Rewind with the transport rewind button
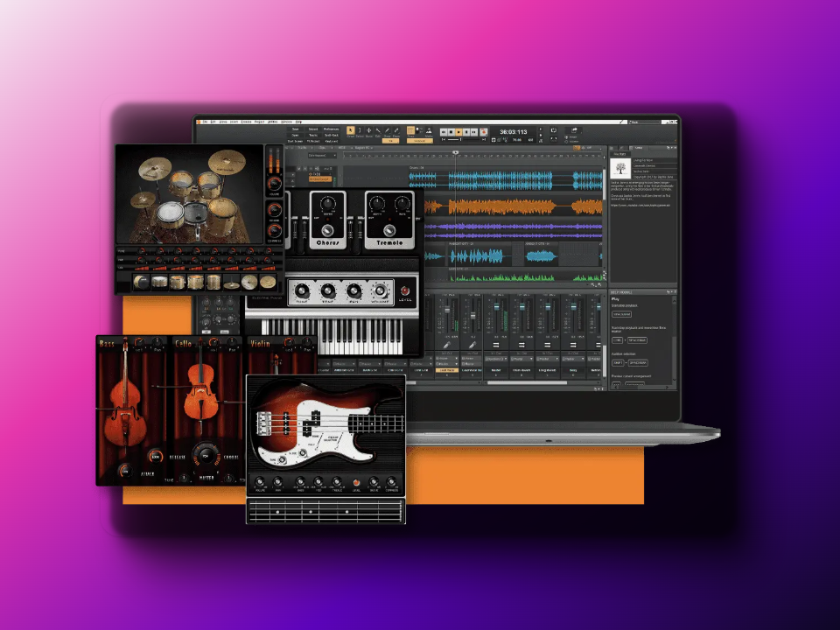The image size is (840, 630). (x=444, y=132)
